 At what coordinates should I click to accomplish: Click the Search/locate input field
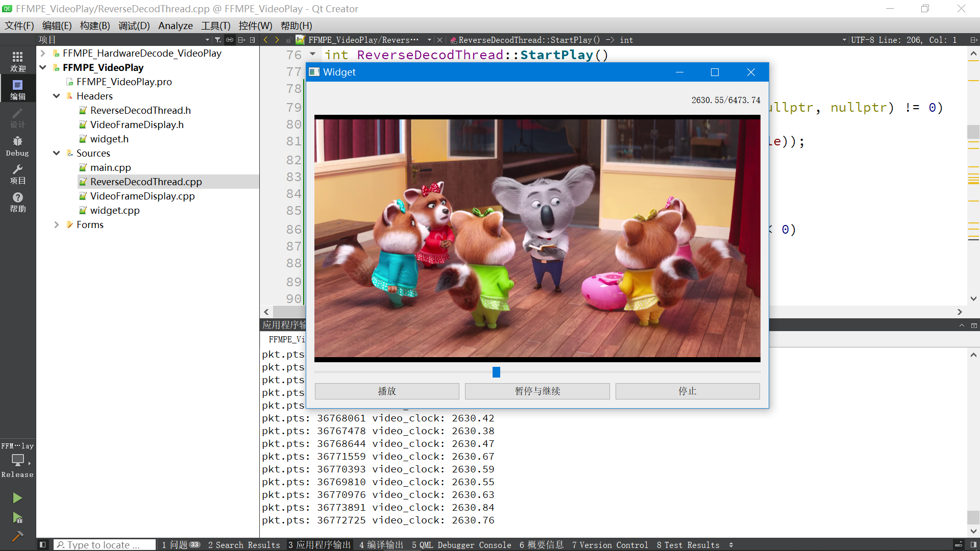click(104, 545)
